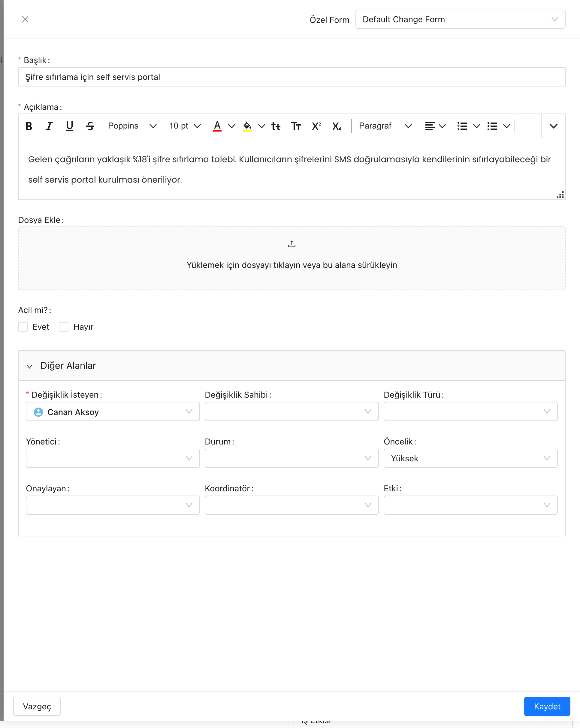Image resolution: width=580 pixels, height=728 pixels.
Task: Open the Yönetici dropdown
Action: pyautogui.click(x=113, y=459)
